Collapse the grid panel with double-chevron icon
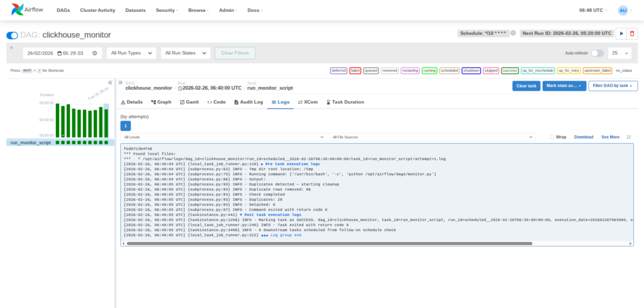 click(110, 83)
